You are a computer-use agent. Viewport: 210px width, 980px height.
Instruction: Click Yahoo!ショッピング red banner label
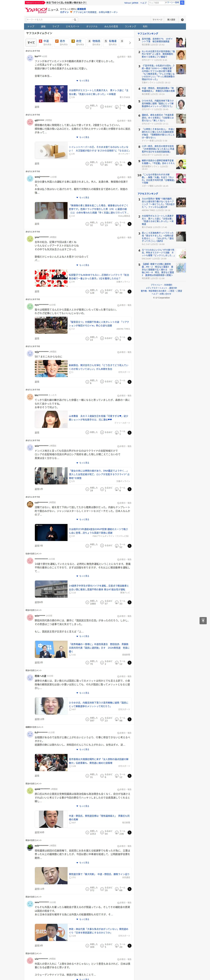coord(35,3)
